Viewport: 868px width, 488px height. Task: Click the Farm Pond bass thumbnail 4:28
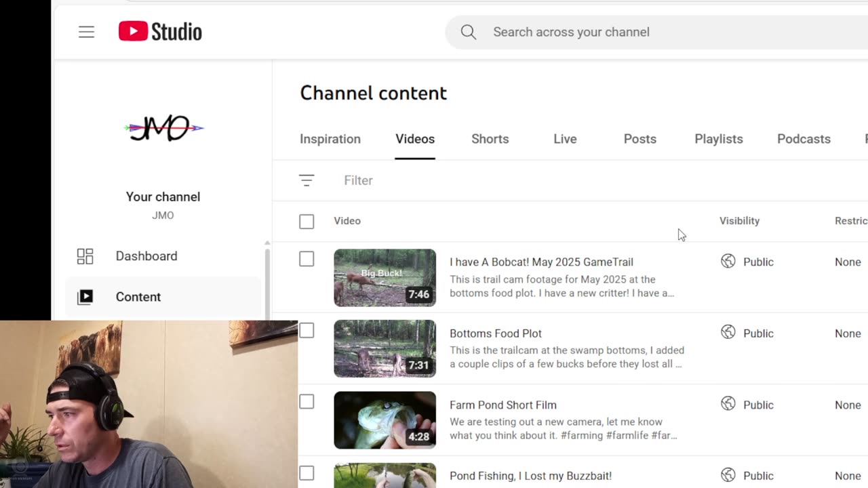384,420
